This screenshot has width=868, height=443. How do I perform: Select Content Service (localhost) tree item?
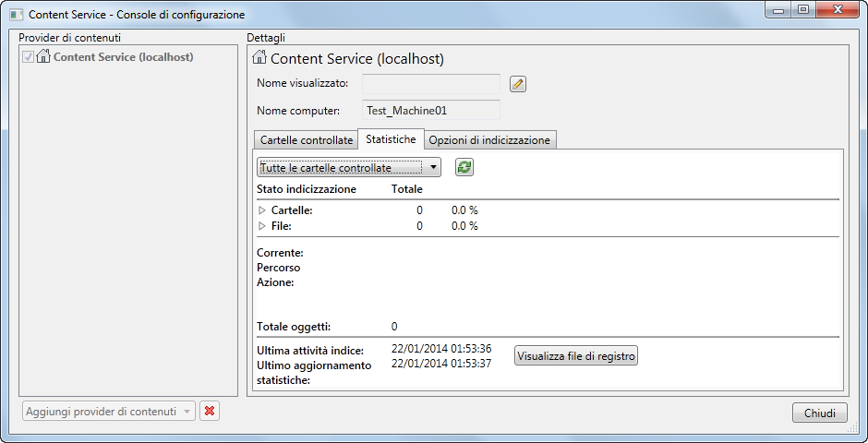[123, 57]
